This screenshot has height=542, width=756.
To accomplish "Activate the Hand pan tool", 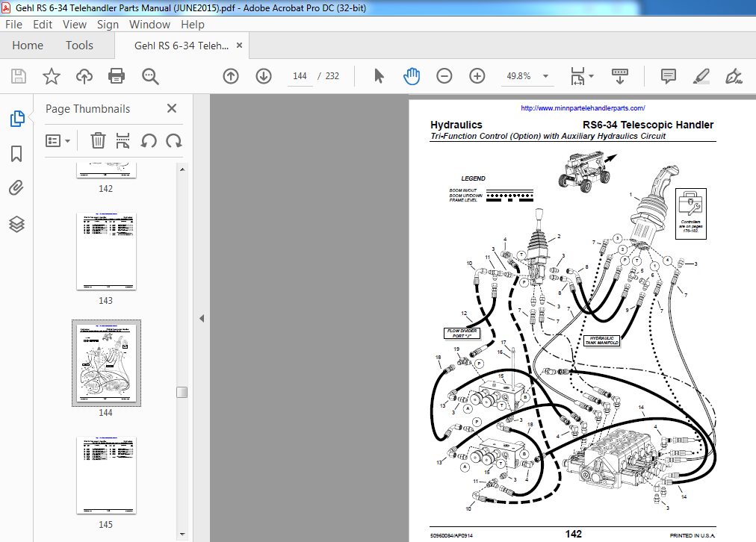I will (412, 76).
